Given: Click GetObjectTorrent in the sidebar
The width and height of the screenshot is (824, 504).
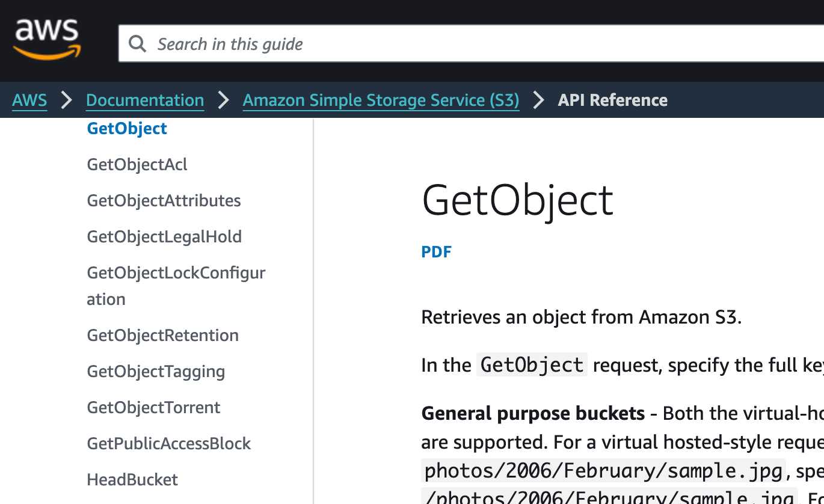Looking at the screenshot, I should pos(153,407).
